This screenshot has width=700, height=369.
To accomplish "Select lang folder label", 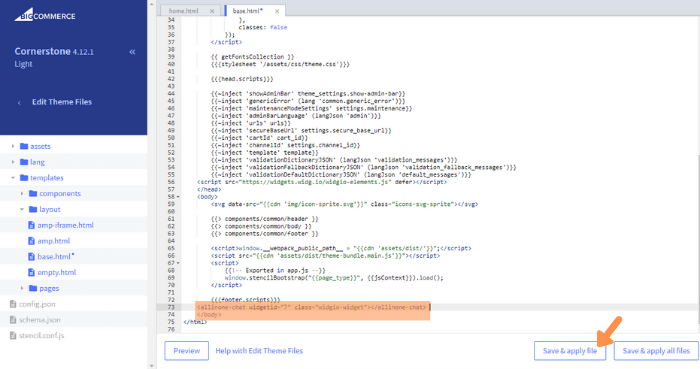I will click(x=38, y=162).
